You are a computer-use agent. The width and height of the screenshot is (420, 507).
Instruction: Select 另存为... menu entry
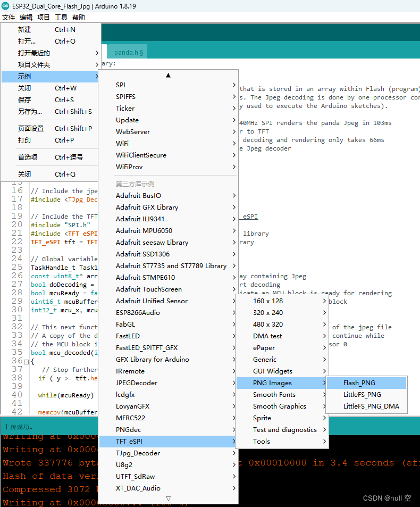pyautogui.click(x=50, y=112)
